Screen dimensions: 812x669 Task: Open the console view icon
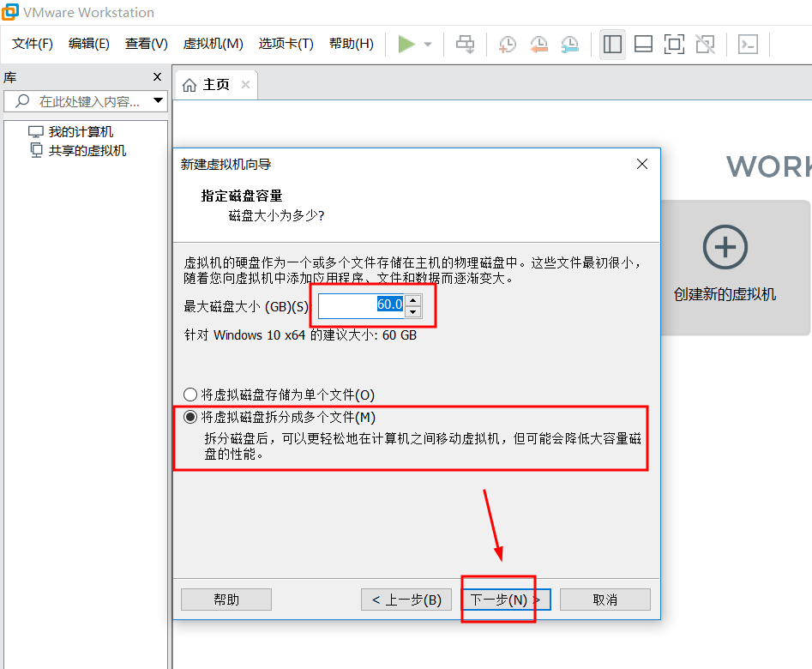[749, 44]
